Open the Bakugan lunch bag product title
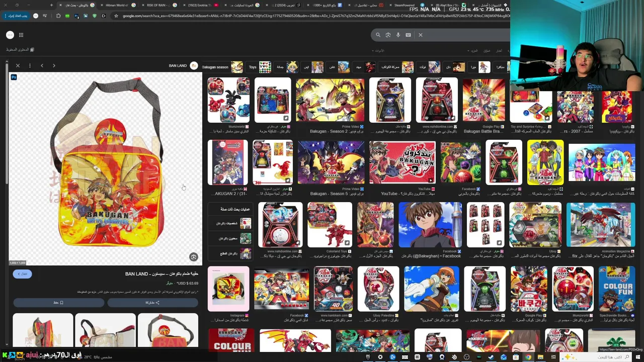Image resolution: width=644 pixels, height=362 pixels. pos(162,274)
